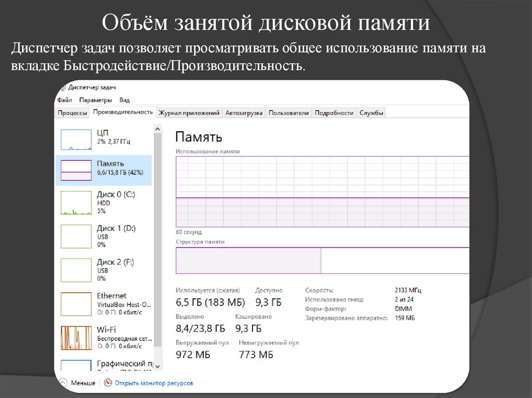
Task: Switch to the Подробности tab
Action: click(x=333, y=112)
